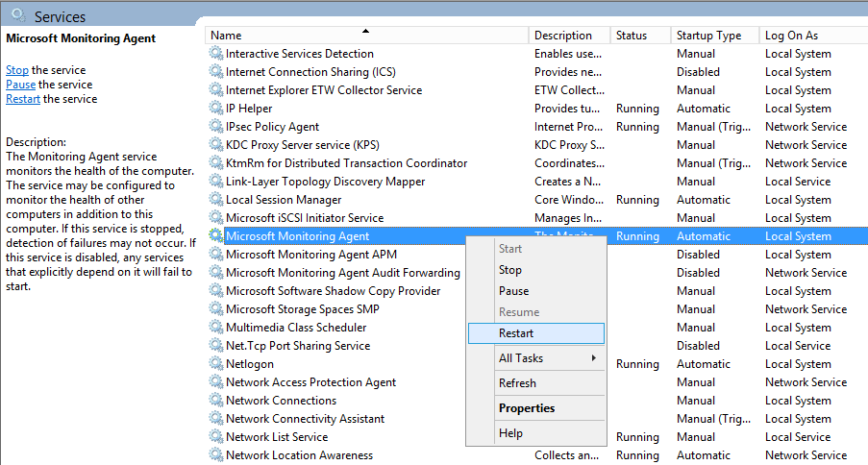Choose Pause in the context menu

(513, 291)
